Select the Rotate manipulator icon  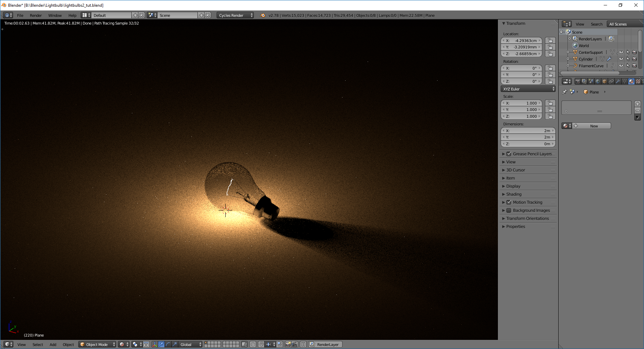pos(168,344)
